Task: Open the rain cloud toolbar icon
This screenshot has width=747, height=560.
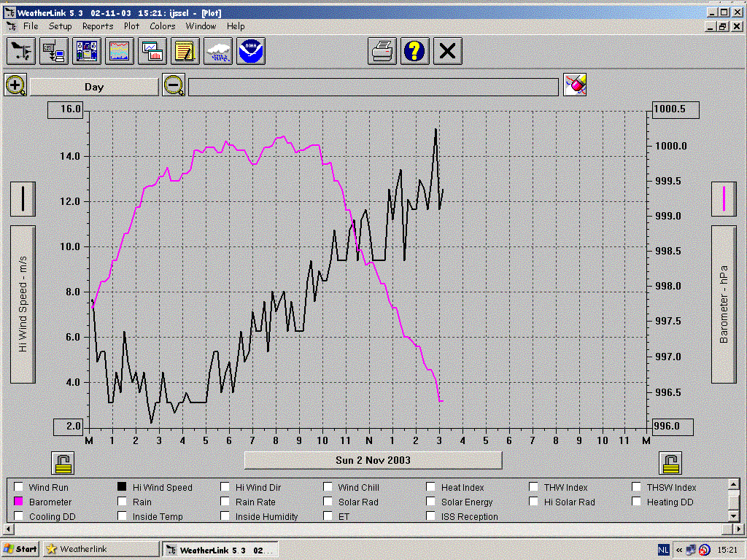Action: pos(218,52)
